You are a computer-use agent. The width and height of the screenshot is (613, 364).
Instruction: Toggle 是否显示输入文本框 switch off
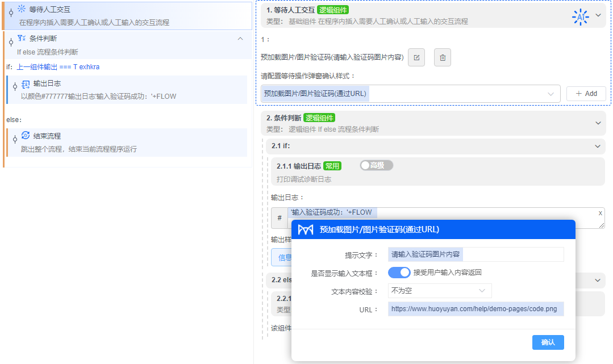[399, 273]
